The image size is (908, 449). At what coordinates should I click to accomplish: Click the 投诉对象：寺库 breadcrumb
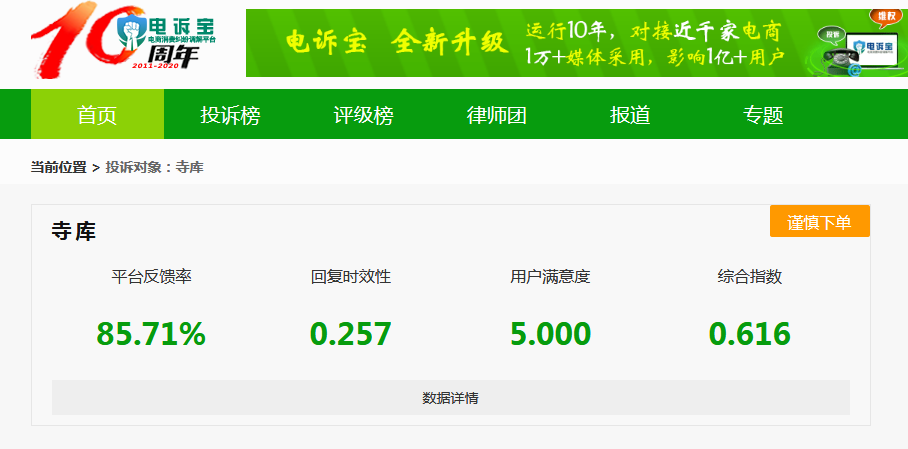coord(155,168)
